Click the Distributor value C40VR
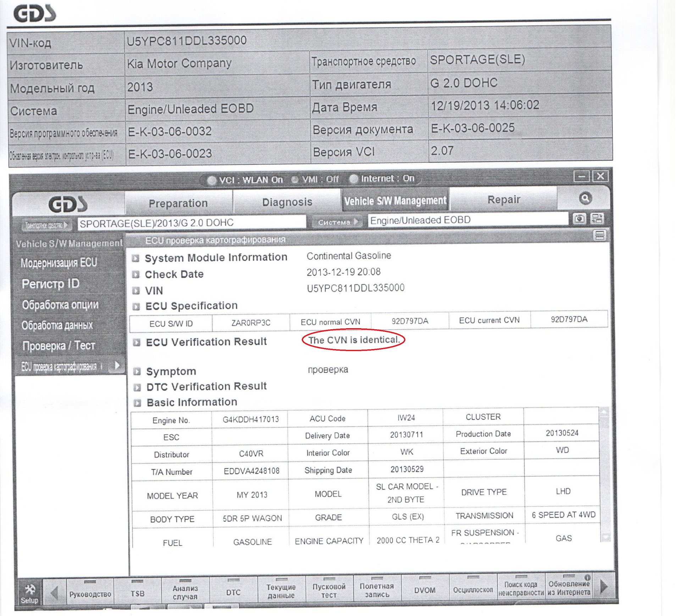This screenshot has width=681, height=616. tap(251, 454)
